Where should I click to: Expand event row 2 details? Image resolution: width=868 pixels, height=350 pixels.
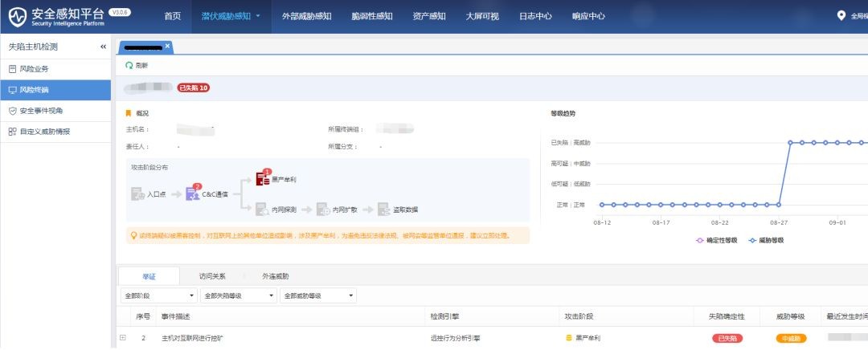point(123,338)
